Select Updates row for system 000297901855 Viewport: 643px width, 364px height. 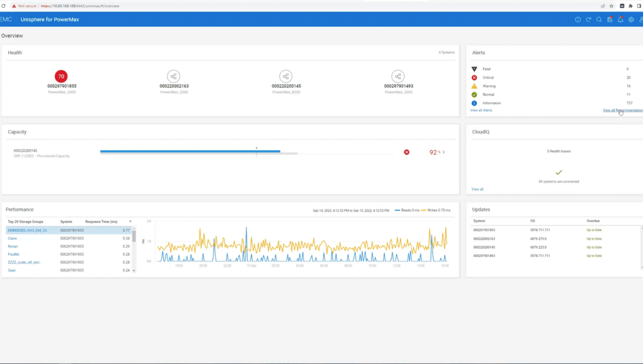[x=556, y=230]
